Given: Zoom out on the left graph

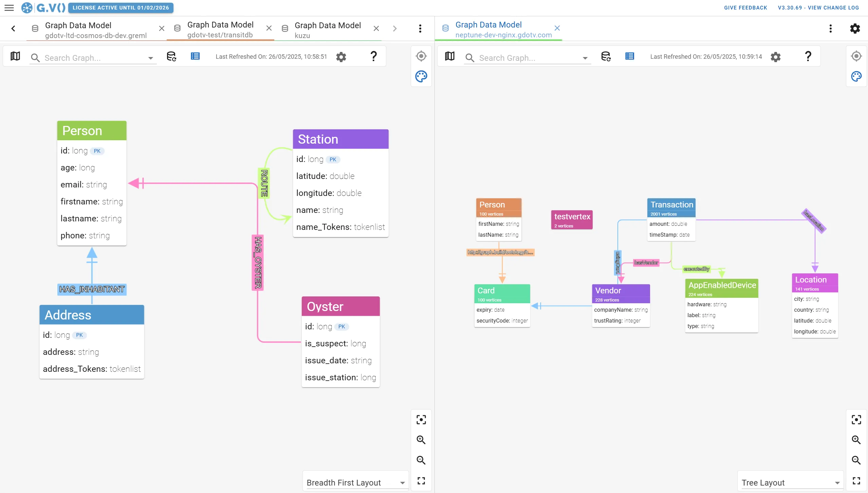Looking at the screenshot, I should [421, 460].
